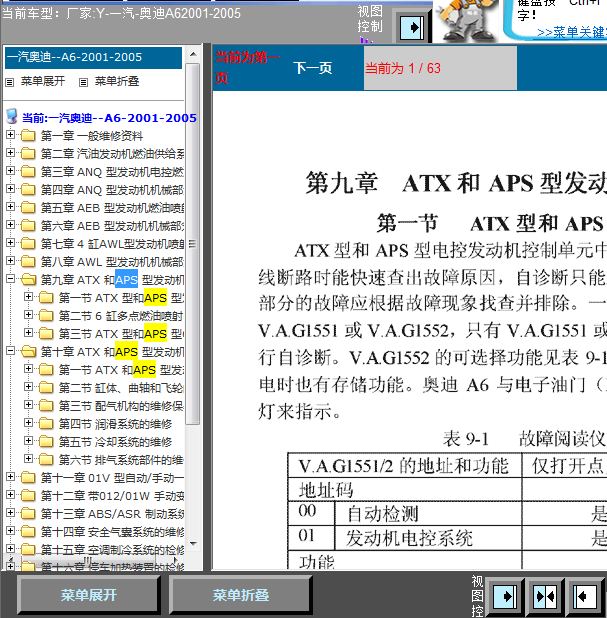Viewport: 607px width, 618px height.
Task: Click the folder icon of 第十三章 ABS/ASR
Action: (x=28, y=513)
